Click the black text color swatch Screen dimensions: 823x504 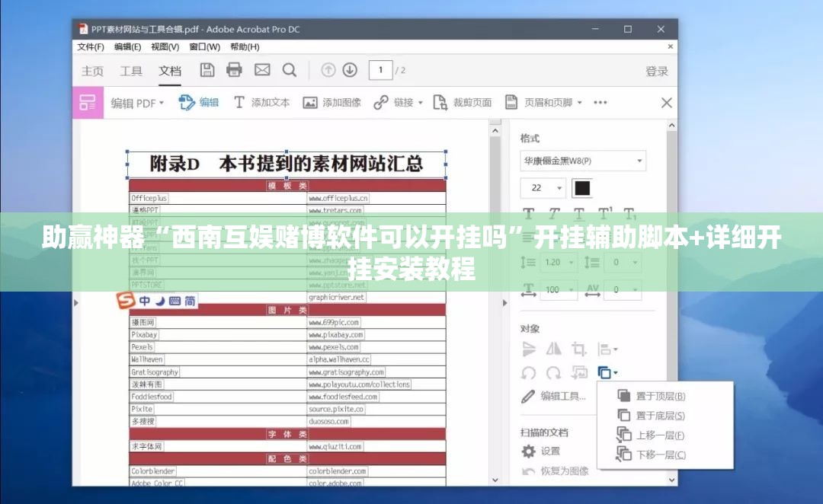pyautogui.click(x=582, y=188)
